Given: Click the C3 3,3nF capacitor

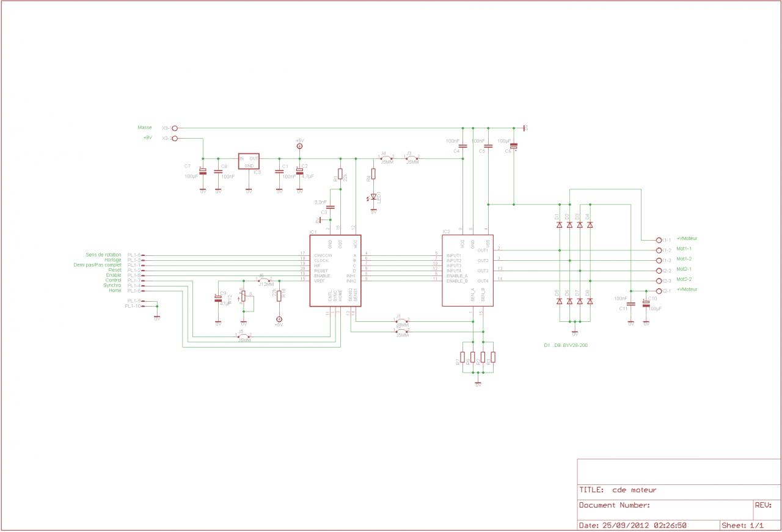Looking at the screenshot, I should 331,208.
